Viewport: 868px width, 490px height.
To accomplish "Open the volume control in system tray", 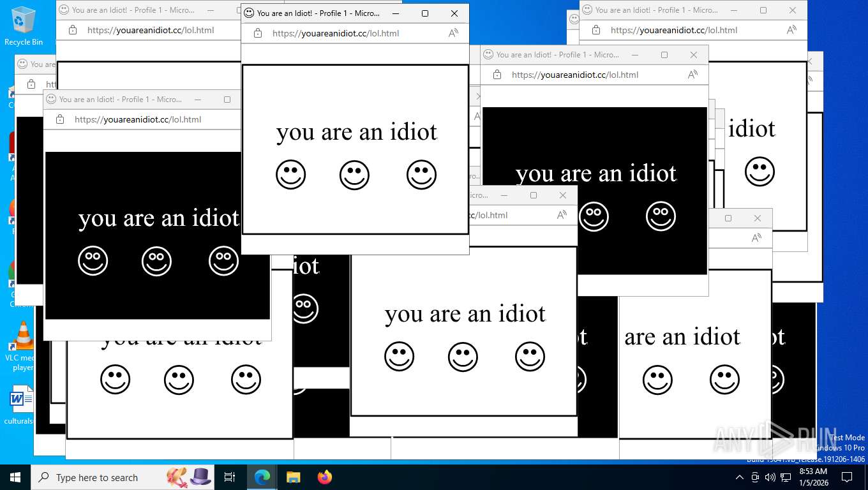I will click(x=770, y=477).
